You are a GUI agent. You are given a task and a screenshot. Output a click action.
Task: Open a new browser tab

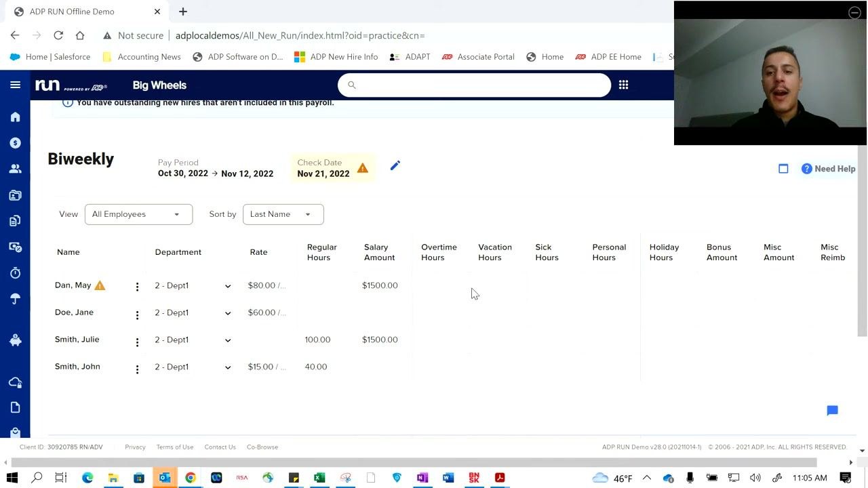point(183,12)
